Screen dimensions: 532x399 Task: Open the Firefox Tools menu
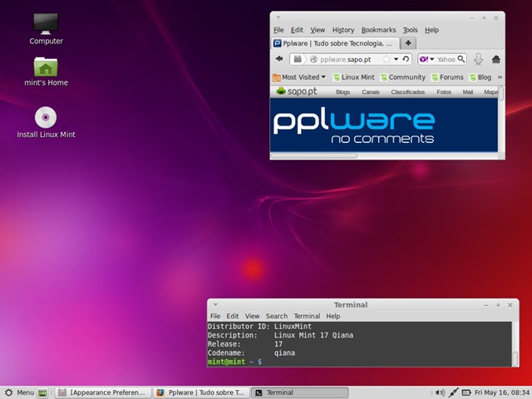pos(410,30)
